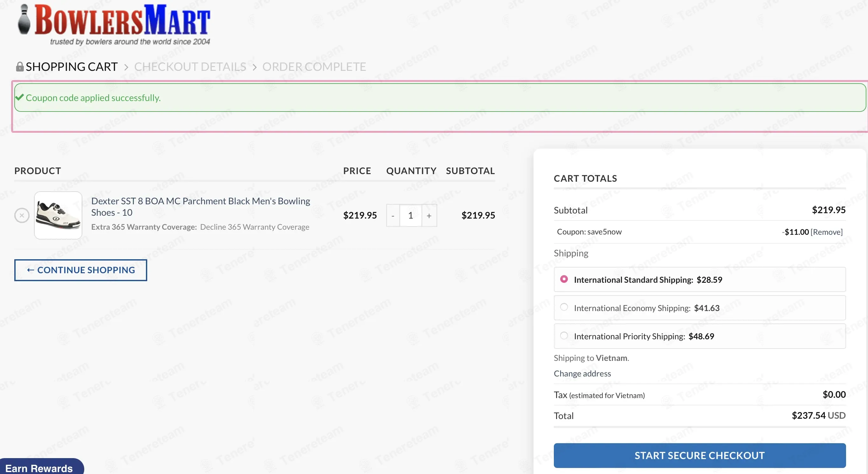
Task: Click the green checkmark in coupon notice
Action: point(19,97)
